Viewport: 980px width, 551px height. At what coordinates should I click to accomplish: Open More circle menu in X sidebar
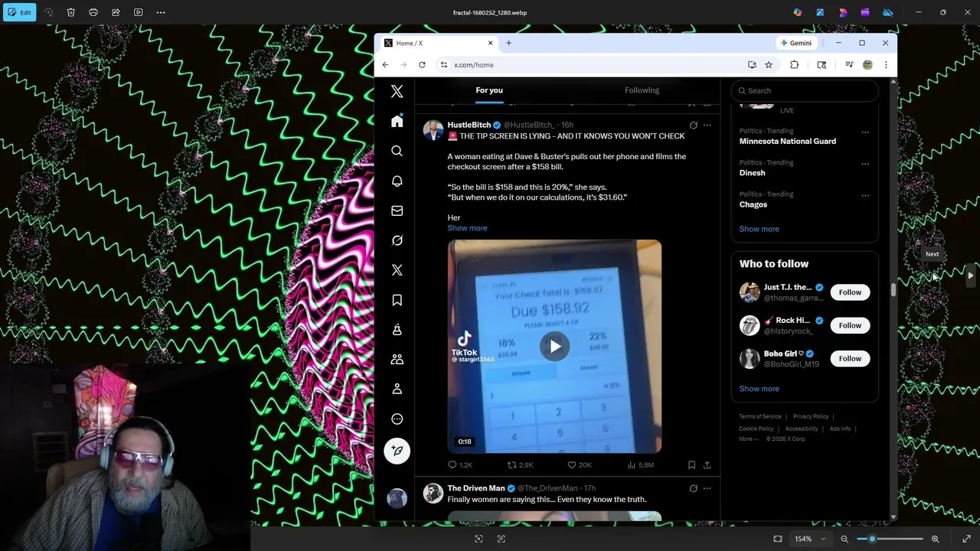tap(397, 419)
